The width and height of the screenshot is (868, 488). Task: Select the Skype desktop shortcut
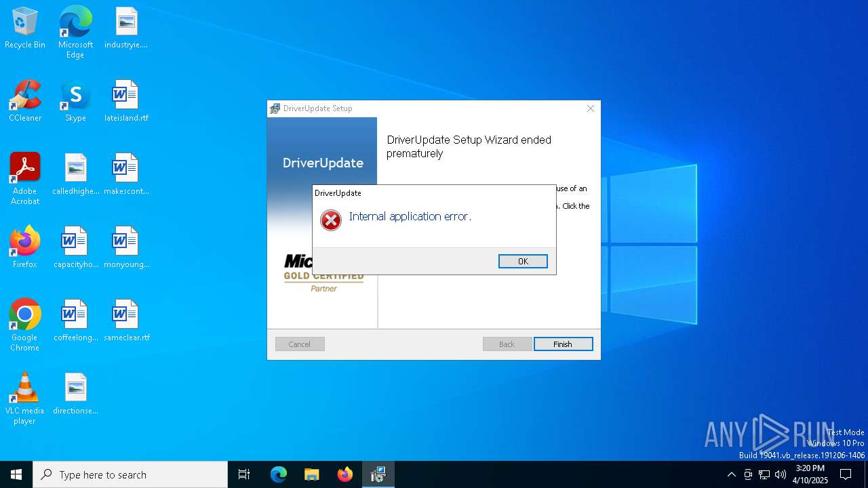[x=75, y=102]
